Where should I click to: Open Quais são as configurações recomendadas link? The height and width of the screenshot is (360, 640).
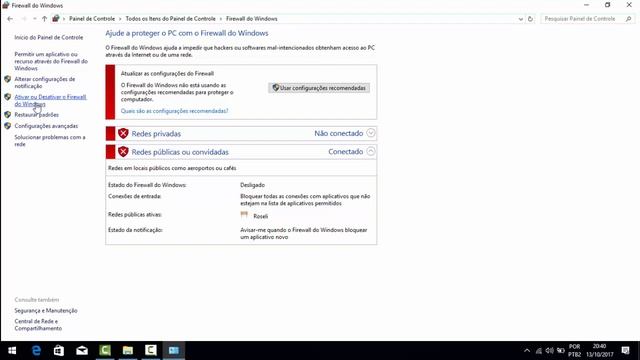pos(174,111)
